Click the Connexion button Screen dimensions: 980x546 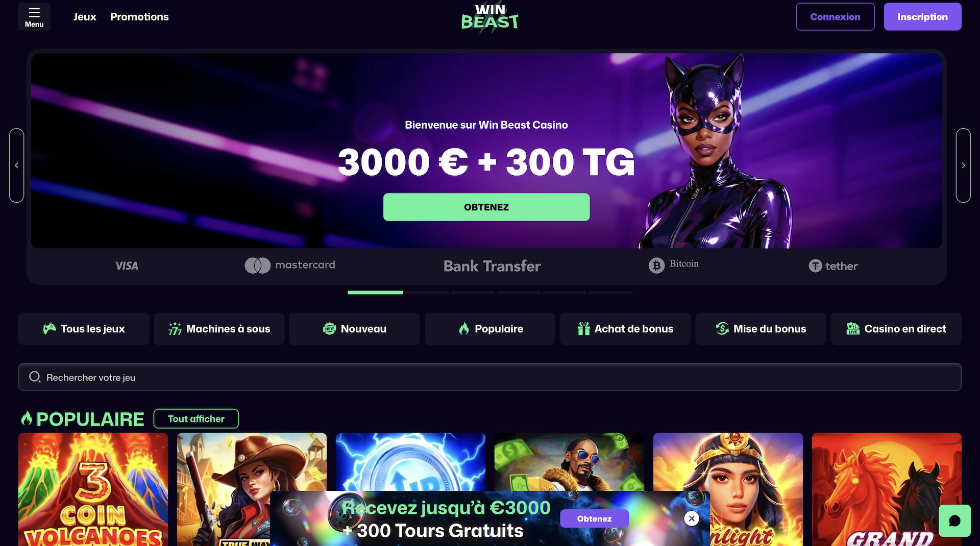pos(835,17)
